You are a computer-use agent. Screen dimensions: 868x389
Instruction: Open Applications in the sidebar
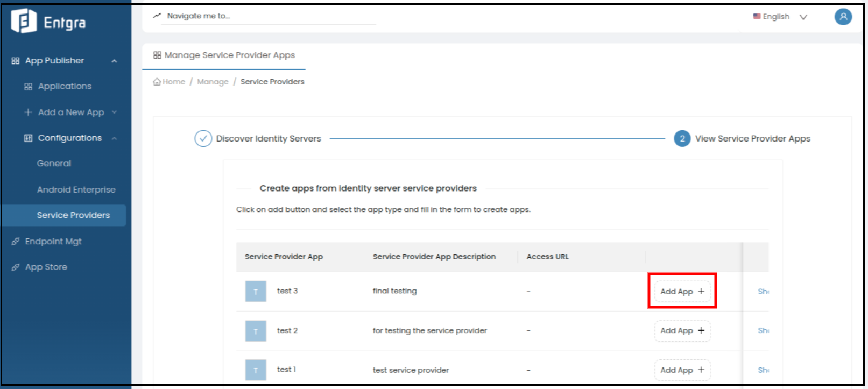tap(65, 87)
